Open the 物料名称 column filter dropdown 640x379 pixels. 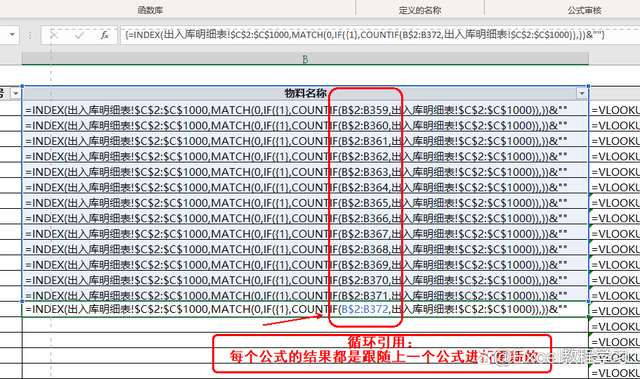pyautogui.click(x=582, y=94)
